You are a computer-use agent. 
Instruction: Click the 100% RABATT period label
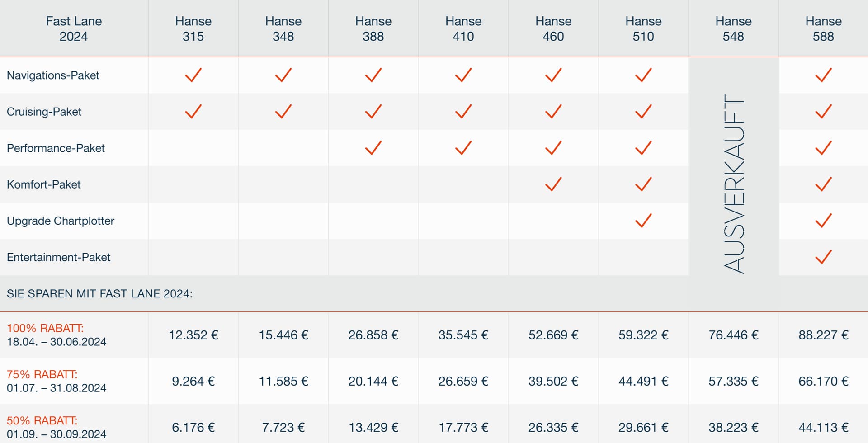[57, 335]
